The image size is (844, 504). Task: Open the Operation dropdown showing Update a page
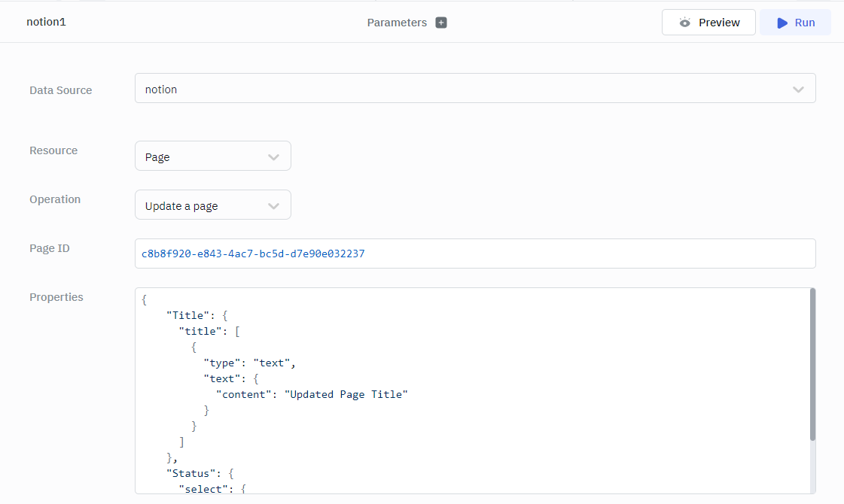212,205
